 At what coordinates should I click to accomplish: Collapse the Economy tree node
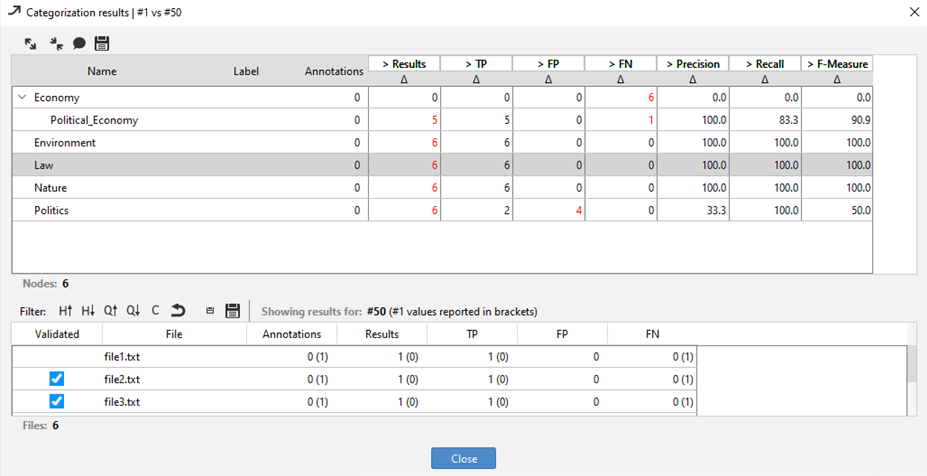pos(22,98)
